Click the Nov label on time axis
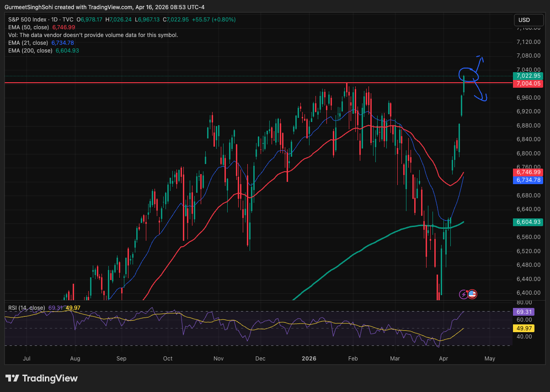Screen dimensions: 550x392 [x=218, y=359]
